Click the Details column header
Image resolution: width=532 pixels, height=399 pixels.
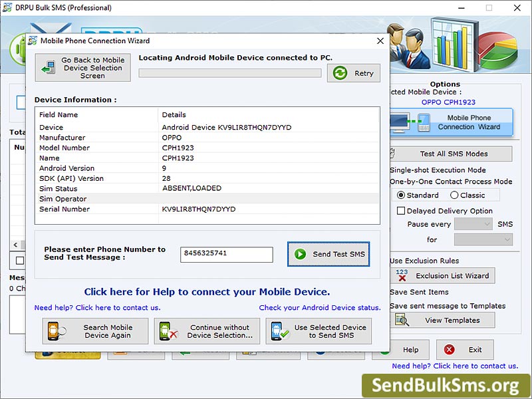tap(269, 114)
